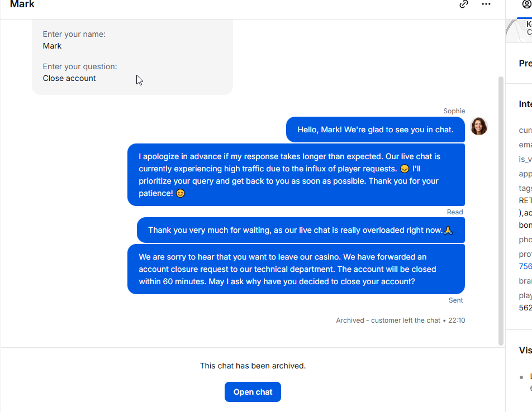Click the praying hands emoji in message
The width and height of the screenshot is (532, 412).
pos(448,231)
